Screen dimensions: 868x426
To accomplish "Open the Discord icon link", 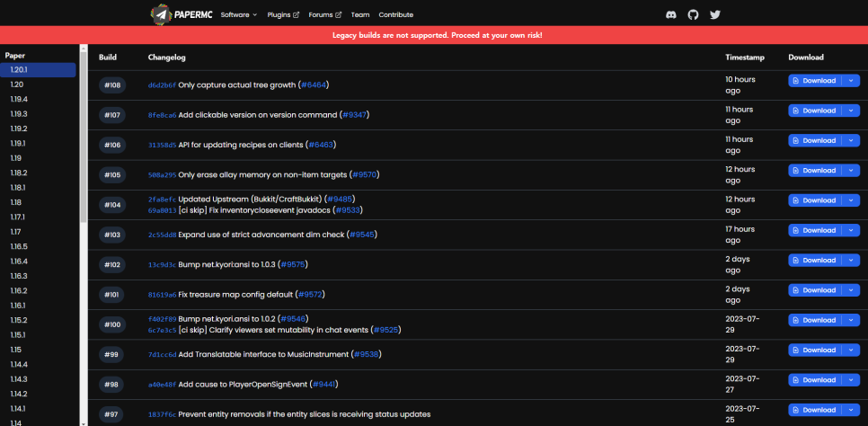I will 670,14.
